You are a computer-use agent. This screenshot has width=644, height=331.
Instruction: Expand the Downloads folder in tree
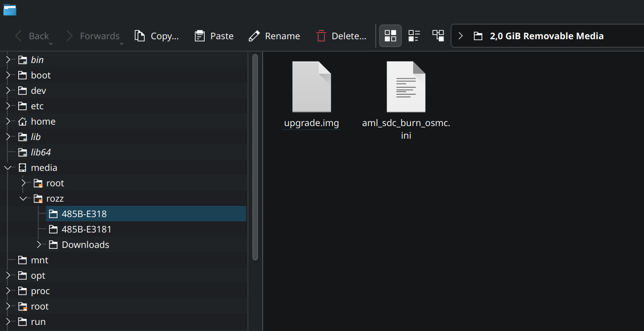(39, 245)
